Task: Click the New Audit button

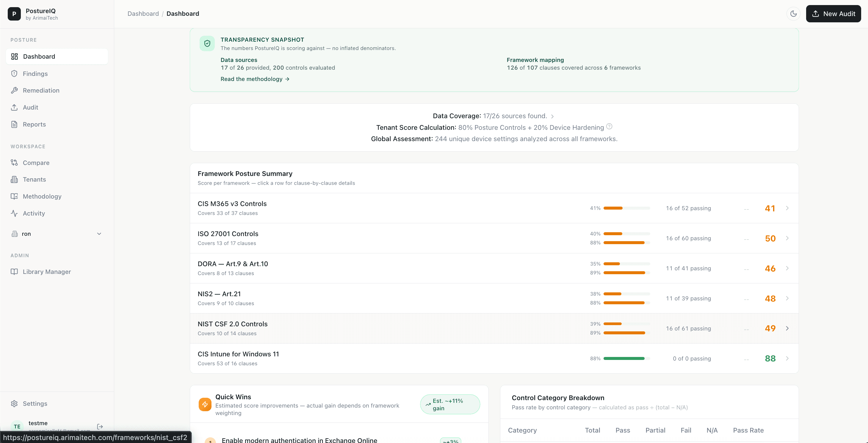Action: click(x=833, y=14)
